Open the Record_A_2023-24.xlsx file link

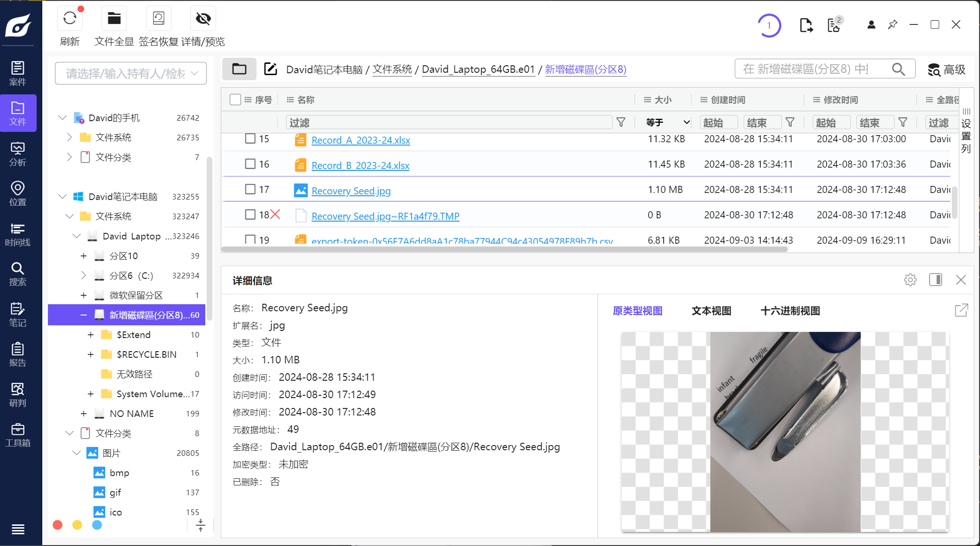(360, 140)
